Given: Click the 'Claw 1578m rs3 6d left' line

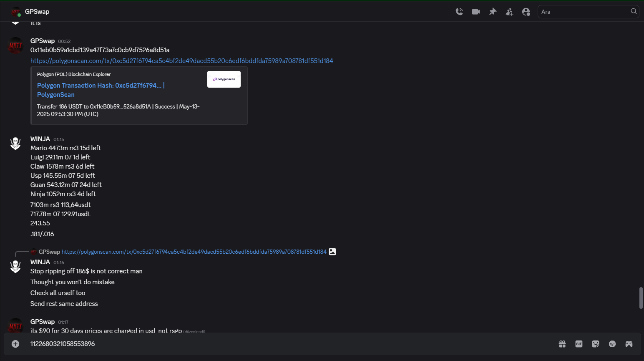Looking at the screenshot, I should [63, 167].
